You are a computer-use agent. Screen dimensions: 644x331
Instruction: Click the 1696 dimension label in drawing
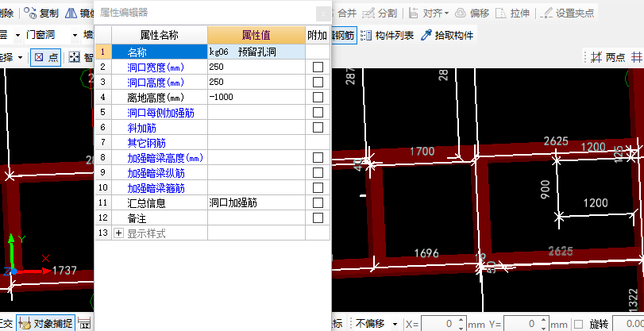point(426,253)
